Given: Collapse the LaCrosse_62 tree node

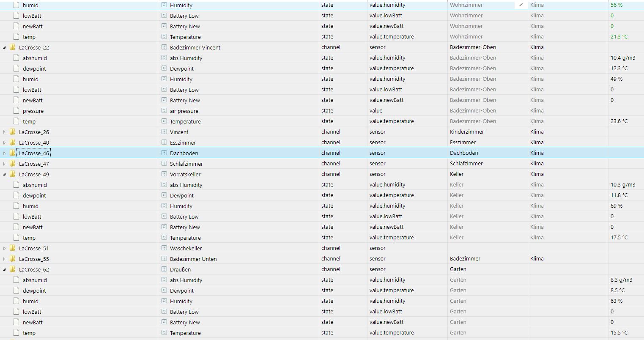Looking at the screenshot, I should [4, 269].
